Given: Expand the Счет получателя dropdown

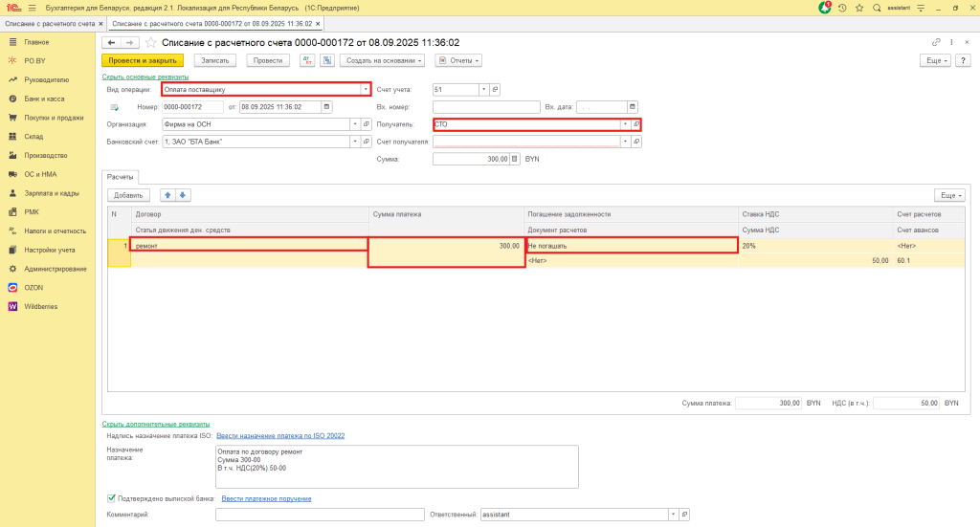Looking at the screenshot, I should tap(625, 142).
